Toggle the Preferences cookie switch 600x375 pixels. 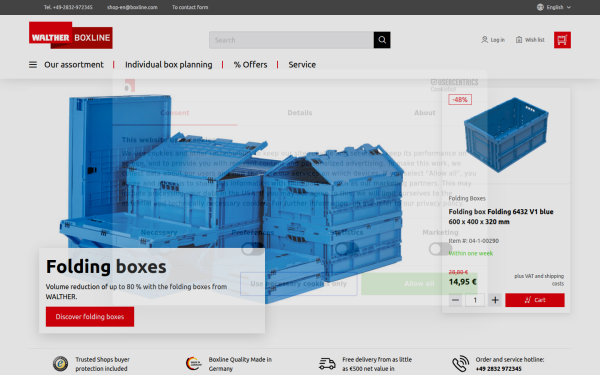pos(253,249)
